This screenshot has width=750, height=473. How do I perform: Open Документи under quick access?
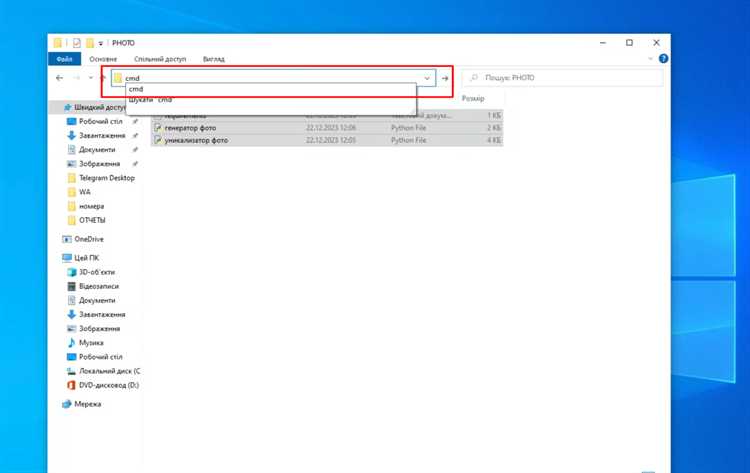tap(97, 150)
